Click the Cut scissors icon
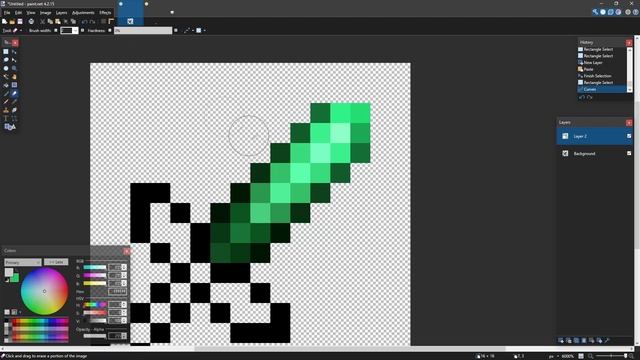Image resolution: width=640 pixels, height=360 pixels. (x=42, y=21)
